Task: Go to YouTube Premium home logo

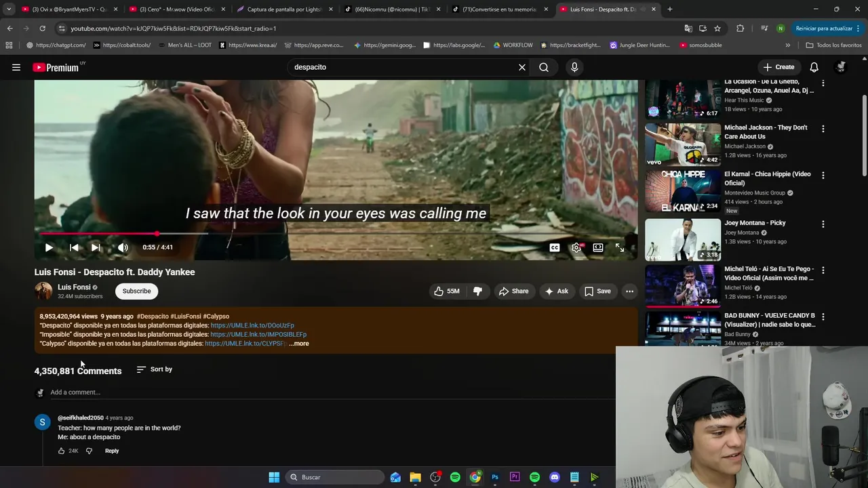Action: 56,67
